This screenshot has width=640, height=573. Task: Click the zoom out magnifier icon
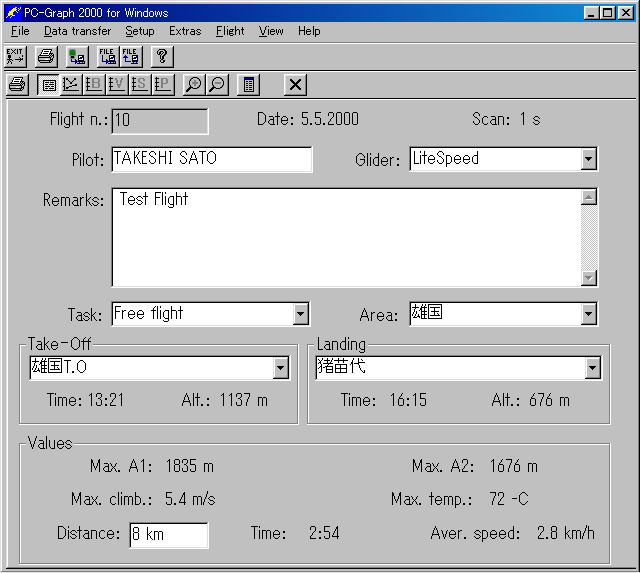217,85
